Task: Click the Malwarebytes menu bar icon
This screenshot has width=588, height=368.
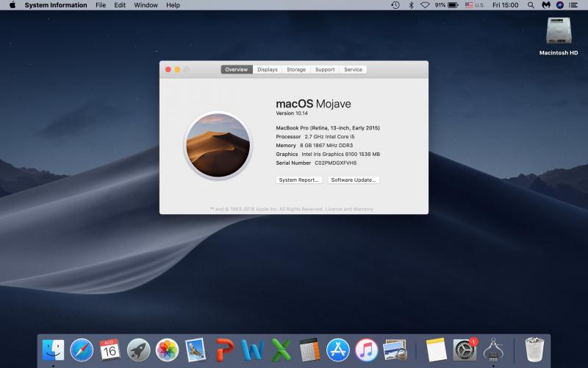Action: click(546, 5)
